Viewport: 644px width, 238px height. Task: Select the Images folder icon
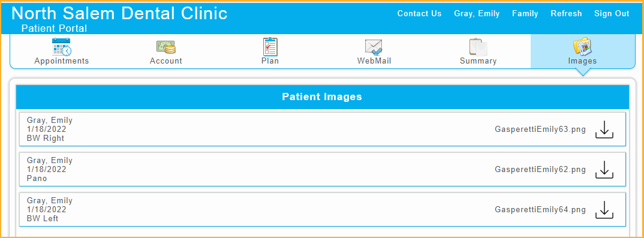click(x=582, y=46)
